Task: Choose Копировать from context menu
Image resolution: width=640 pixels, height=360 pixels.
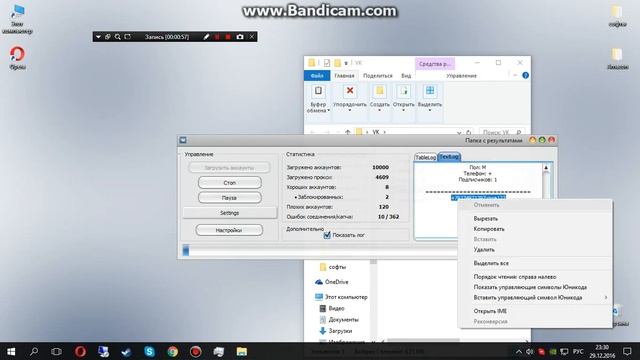Action: point(489,229)
